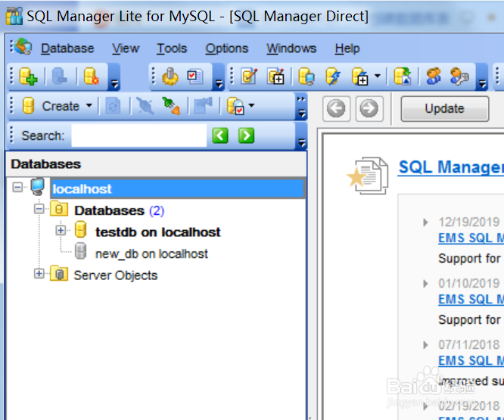Image resolution: width=504 pixels, height=420 pixels.
Task: Open the database lock icon dropdown arrow
Action: 251,105
